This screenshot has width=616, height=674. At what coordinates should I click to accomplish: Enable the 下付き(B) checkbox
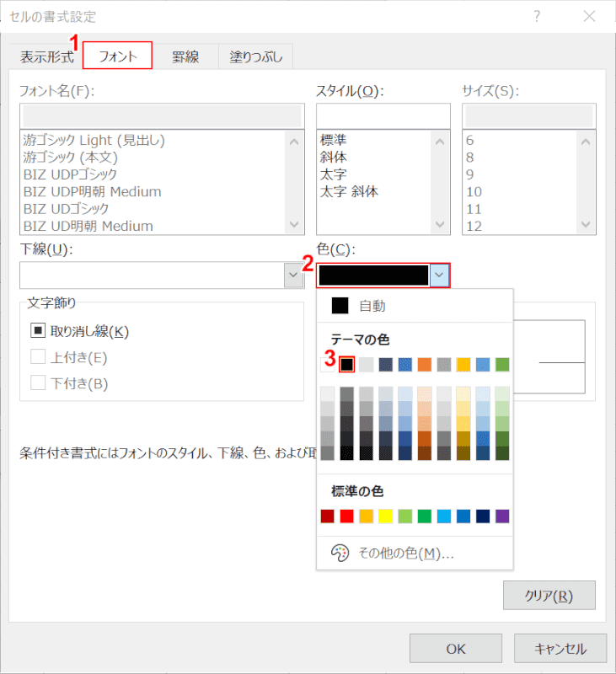coord(38,382)
